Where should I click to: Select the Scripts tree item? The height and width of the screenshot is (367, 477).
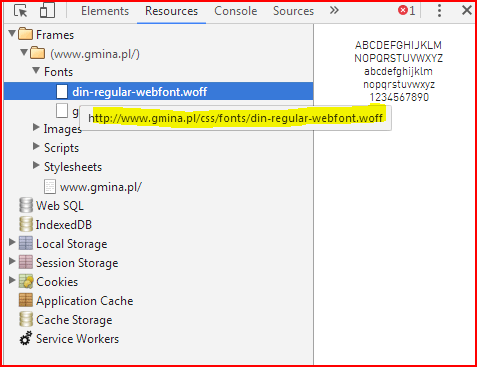point(61,148)
